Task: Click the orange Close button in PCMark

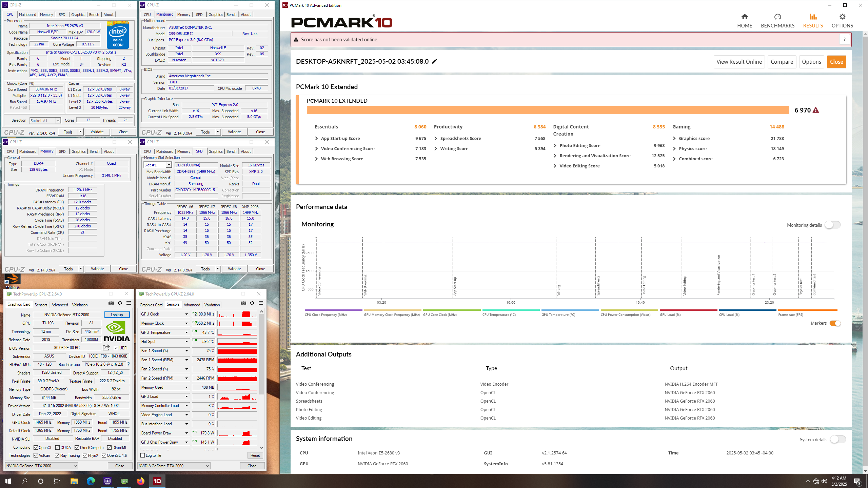Action: pos(836,62)
